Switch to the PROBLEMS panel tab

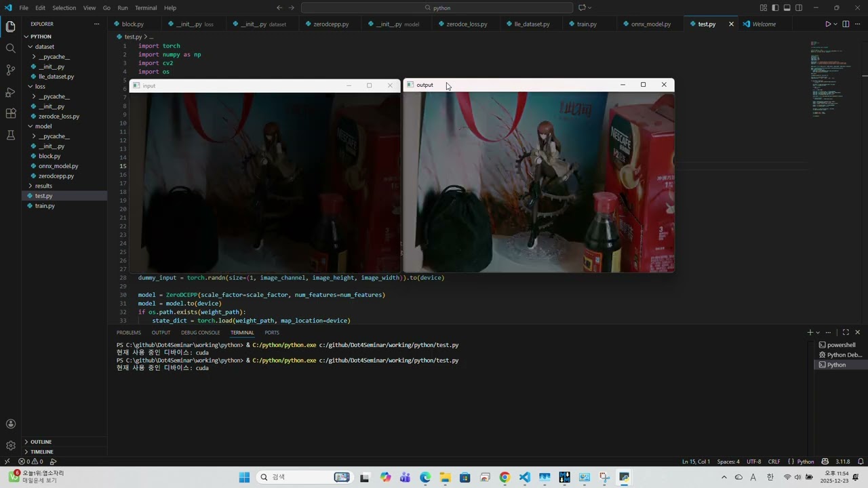(x=129, y=333)
